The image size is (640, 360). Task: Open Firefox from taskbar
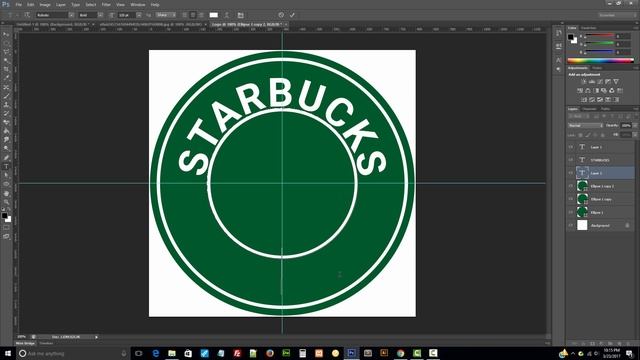270,353
